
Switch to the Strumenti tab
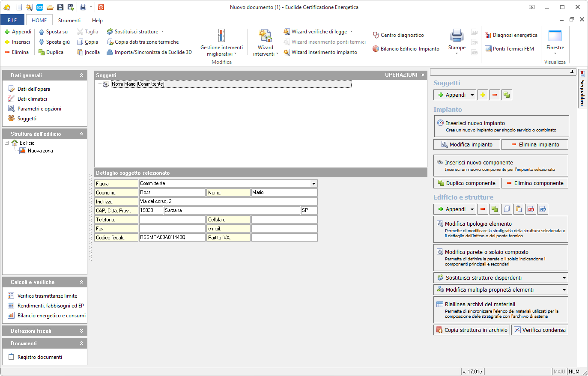point(69,21)
